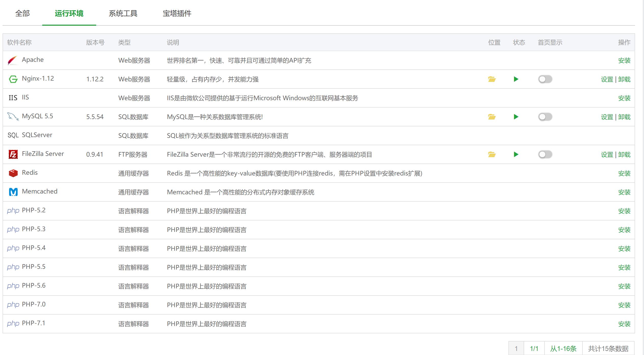Click the php logo for PHP-7.1
This screenshot has height=355, width=644.
(13, 324)
